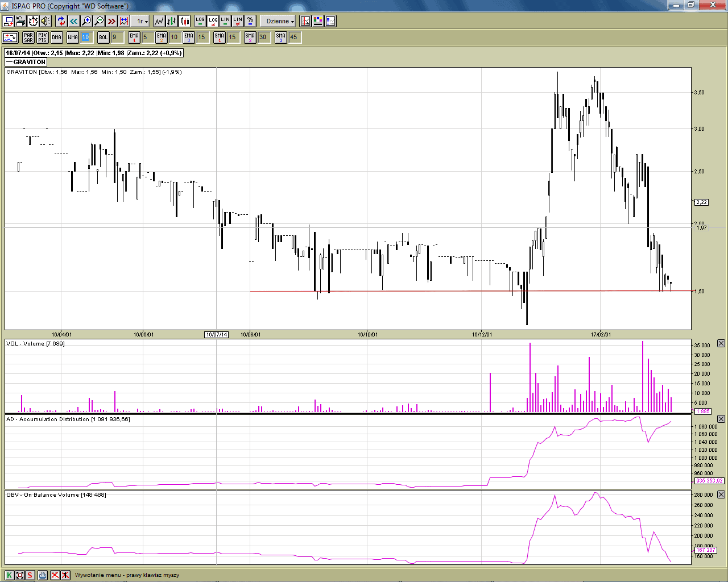Click the speaker sound icon

click(45, 21)
